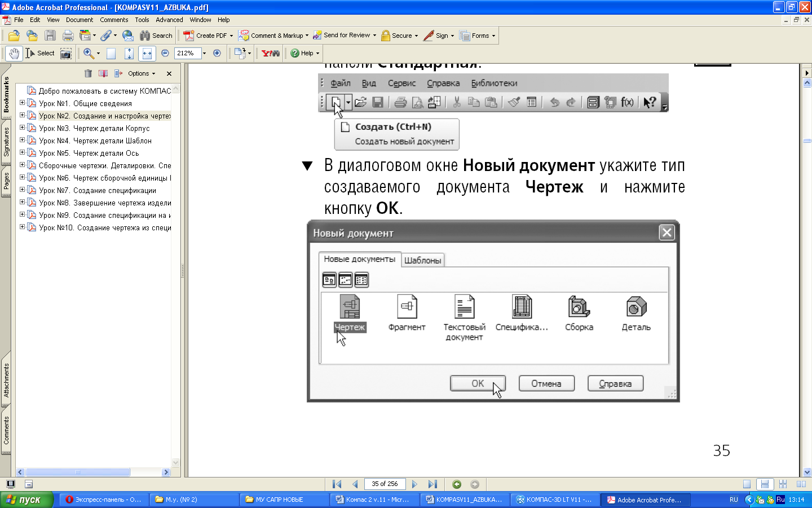Open the Send for Review dropdown
This screenshot has width=812, height=508.
click(x=374, y=36)
